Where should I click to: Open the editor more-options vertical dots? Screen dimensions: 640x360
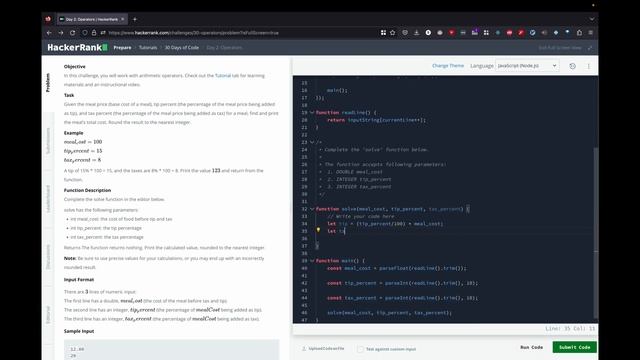(589, 66)
